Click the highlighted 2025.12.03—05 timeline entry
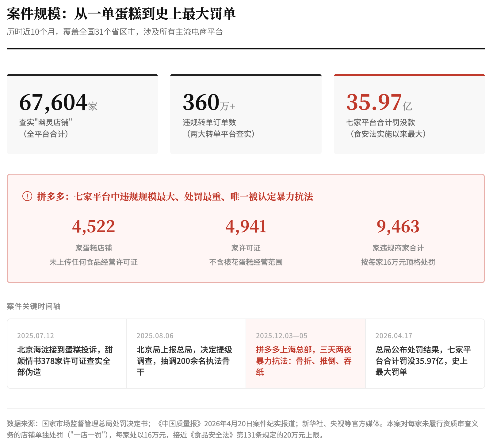The width and height of the screenshot is (493, 448). (x=305, y=353)
